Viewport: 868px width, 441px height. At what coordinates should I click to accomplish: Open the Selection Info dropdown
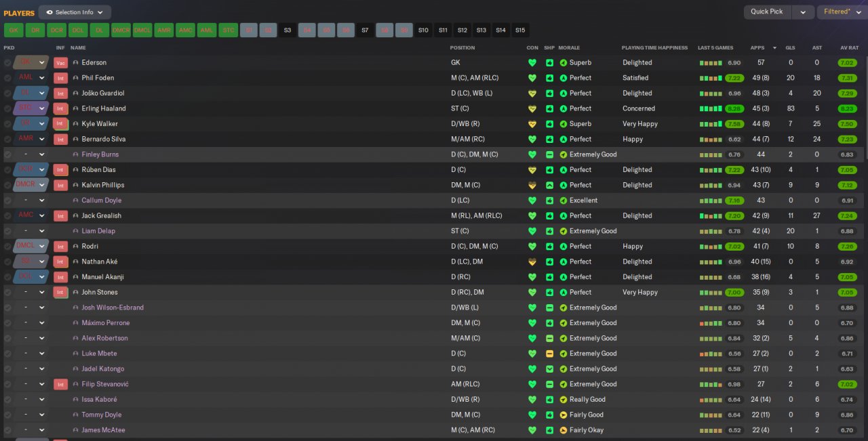pos(75,12)
